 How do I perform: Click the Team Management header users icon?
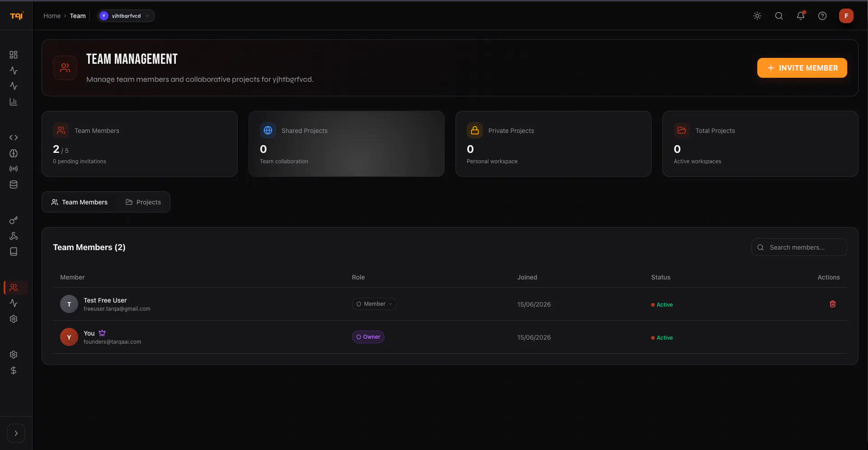(65, 68)
